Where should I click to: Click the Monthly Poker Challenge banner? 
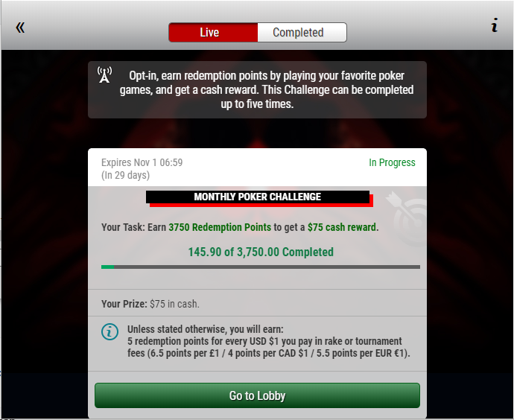259,198
